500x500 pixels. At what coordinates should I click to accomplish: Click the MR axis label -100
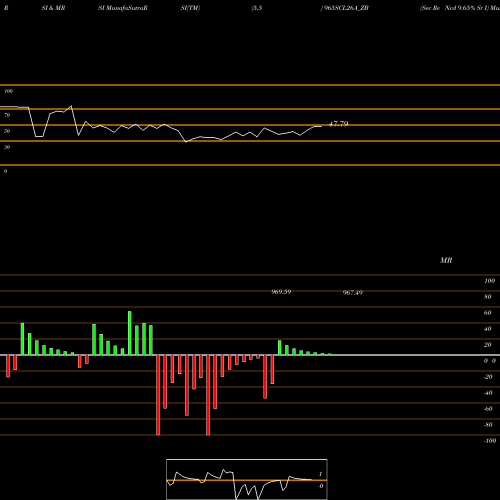tap(490, 441)
